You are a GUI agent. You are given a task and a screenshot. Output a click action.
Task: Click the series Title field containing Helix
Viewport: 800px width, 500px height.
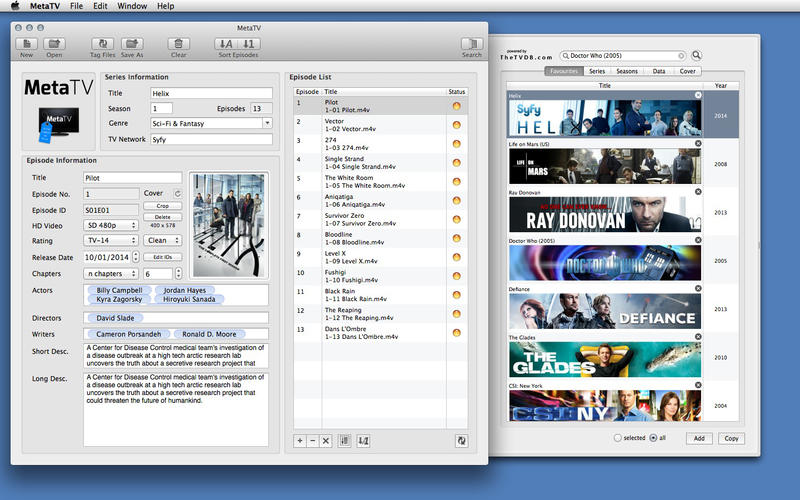pyautogui.click(x=211, y=93)
